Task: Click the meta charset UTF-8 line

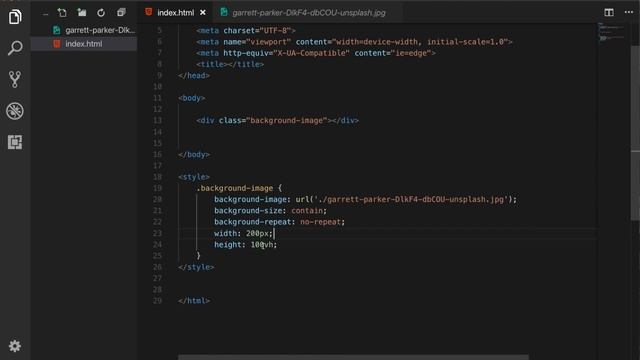Action: pos(246,30)
